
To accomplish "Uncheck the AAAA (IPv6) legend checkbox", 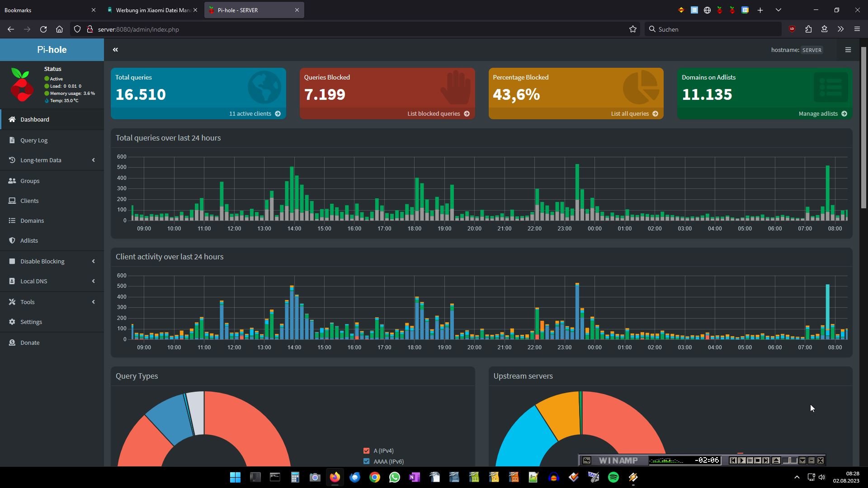I will point(366,461).
